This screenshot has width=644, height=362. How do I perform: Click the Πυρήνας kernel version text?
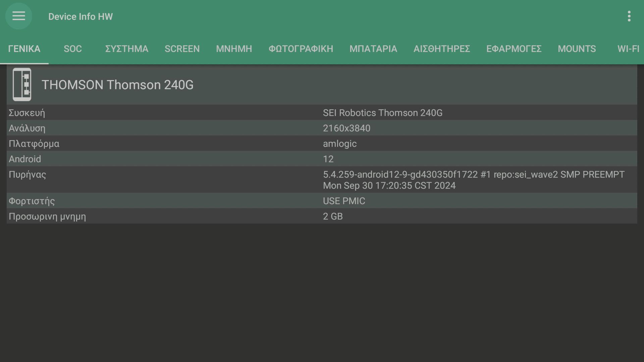[473, 180]
